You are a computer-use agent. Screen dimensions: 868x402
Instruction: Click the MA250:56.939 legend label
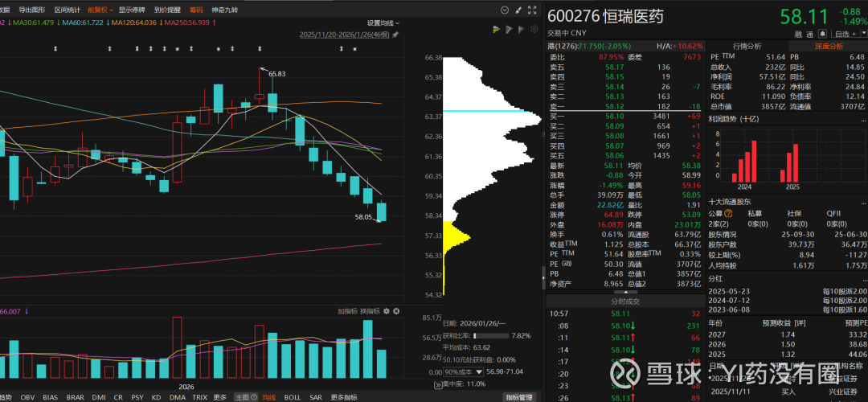(x=186, y=23)
